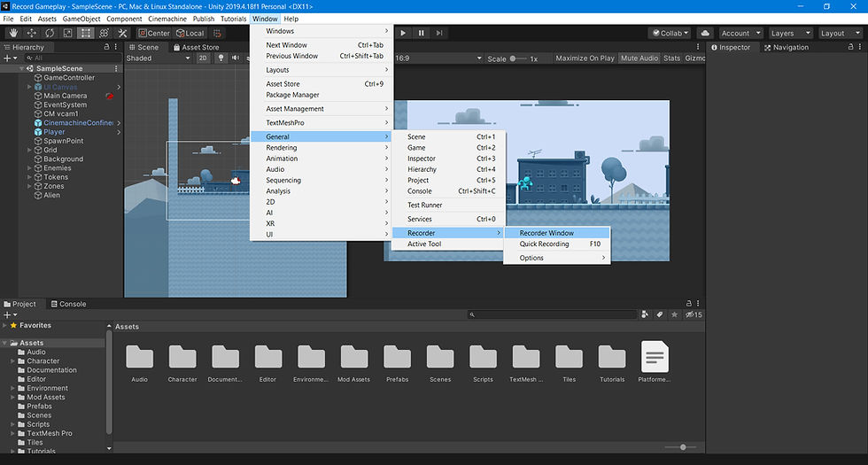868x465 pixels.
Task: Adjust the Game view Scale slider
Action: pyautogui.click(x=519, y=58)
